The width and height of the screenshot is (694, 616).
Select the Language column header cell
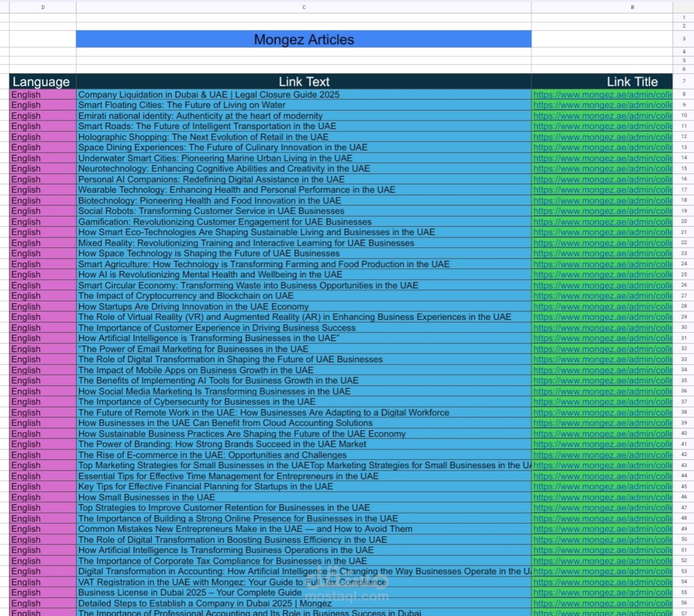(43, 81)
